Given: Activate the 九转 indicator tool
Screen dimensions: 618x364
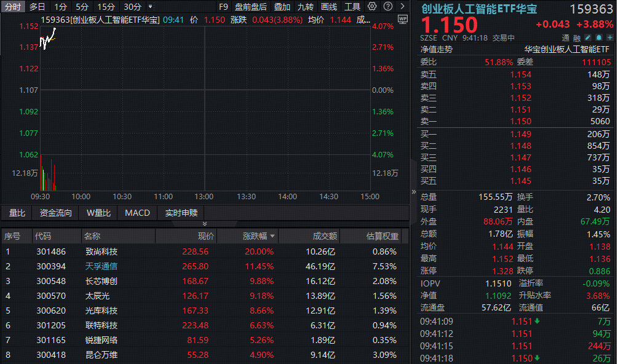Looking at the screenshot, I should click(305, 6).
